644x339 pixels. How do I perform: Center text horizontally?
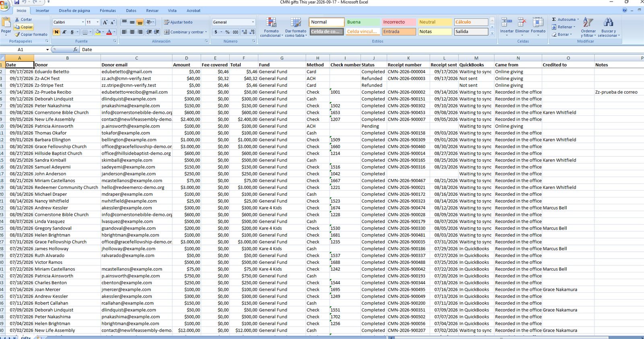(132, 32)
